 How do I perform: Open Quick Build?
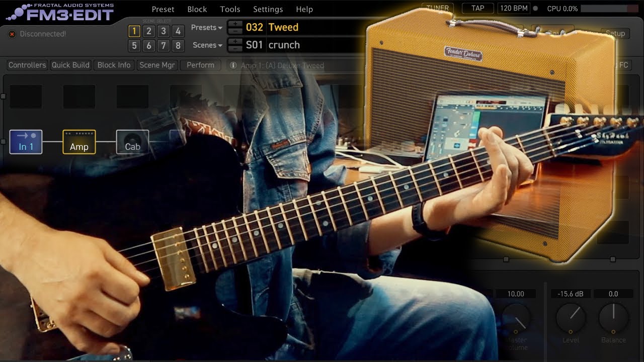(70, 65)
